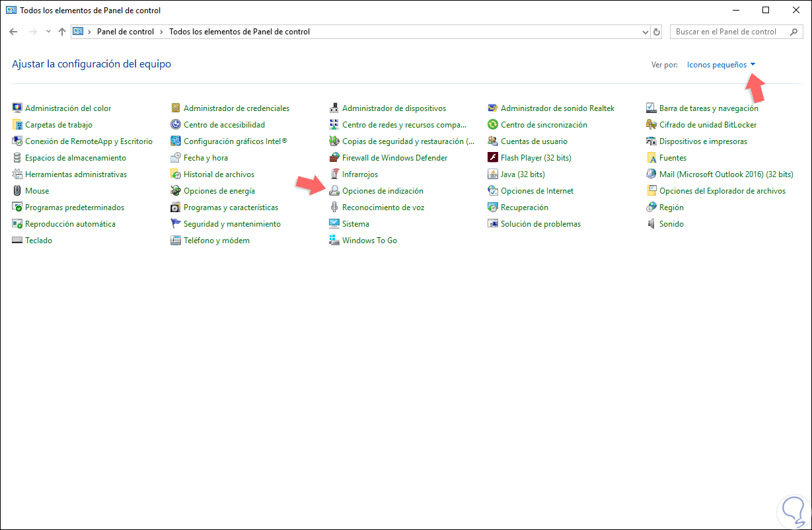Open the Reconocimiento de voz microphone icon
This screenshot has width=812, height=530.
[334, 208]
